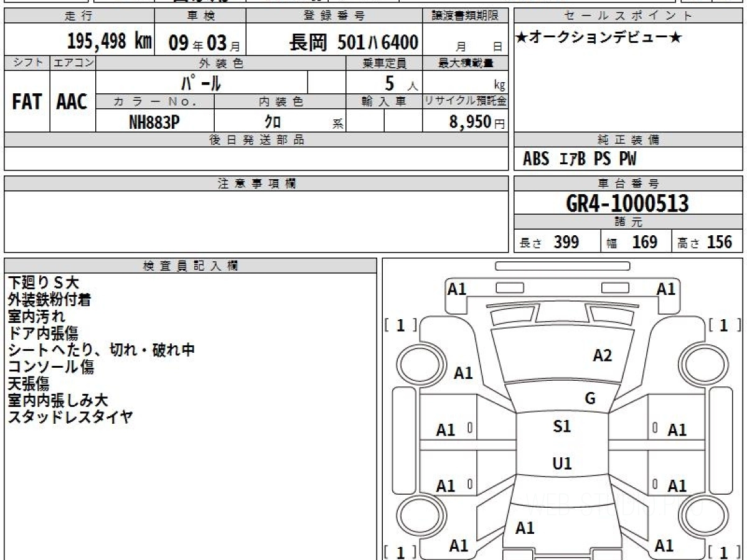Image resolution: width=747 pixels, height=560 pixels.
Task: Click the ABS エアB PS PW equipment line
Action: point(580,159)
